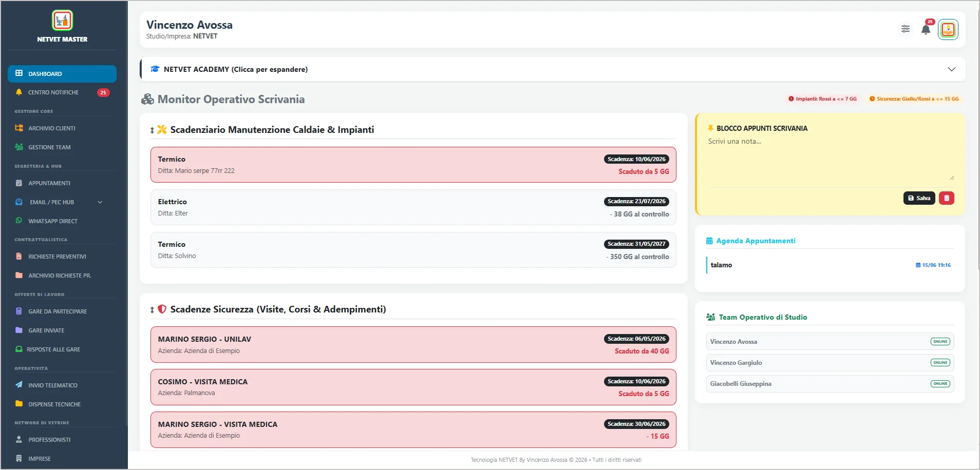The height and width of the screenshot is (470, 980).
Task: Select the COSIMO - VISITA MEDICA card
Action: pyautogui.click(x=413, y=387)
